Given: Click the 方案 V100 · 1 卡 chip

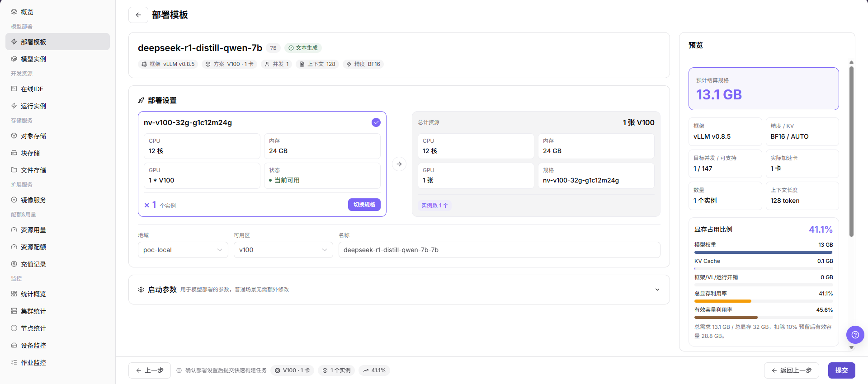Looking at the screenshot, I should (229, 64).
